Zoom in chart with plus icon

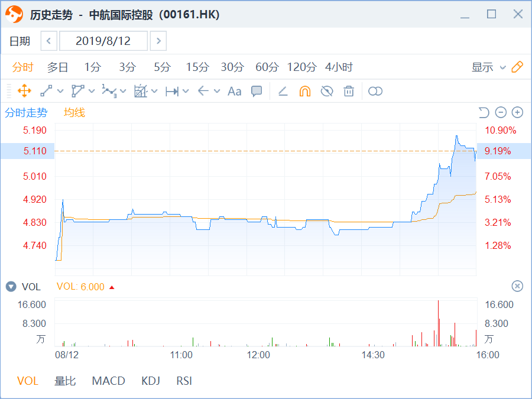(x=517, y=112)
